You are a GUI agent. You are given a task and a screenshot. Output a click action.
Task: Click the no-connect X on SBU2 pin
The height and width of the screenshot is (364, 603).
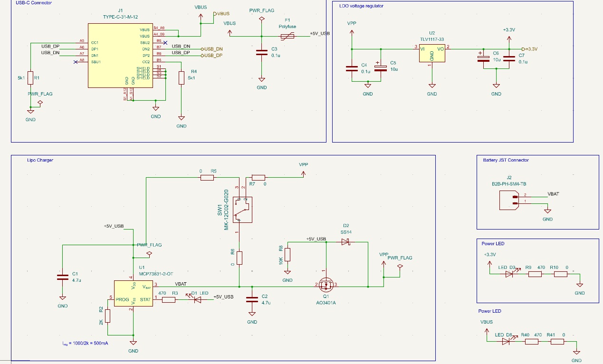click(x=165, y=43)
